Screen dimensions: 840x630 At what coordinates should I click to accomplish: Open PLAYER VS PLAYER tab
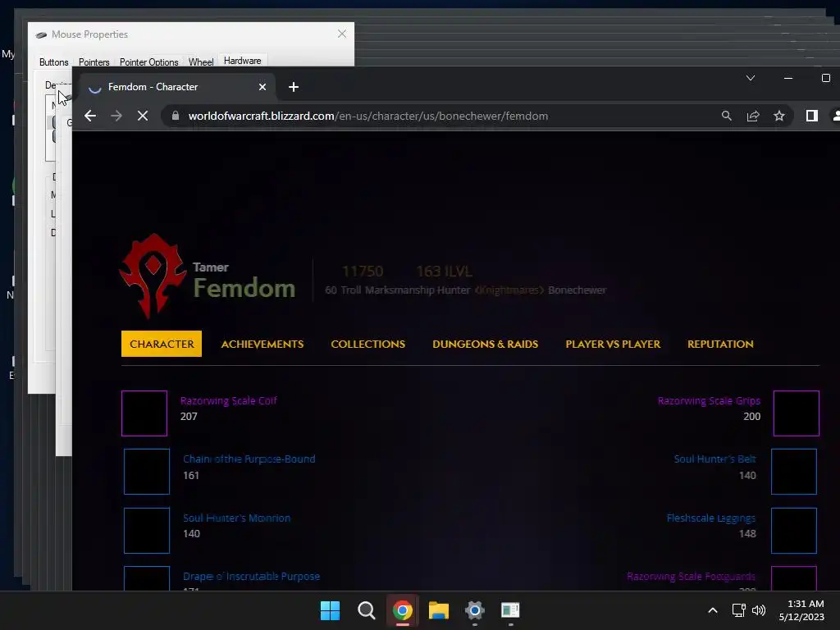coord(613,344)
